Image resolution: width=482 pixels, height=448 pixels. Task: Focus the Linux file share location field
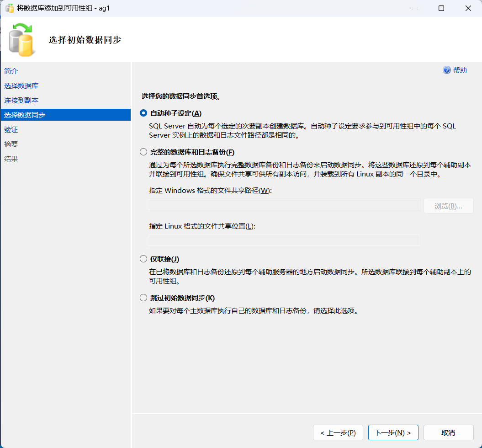click(284, 240)
